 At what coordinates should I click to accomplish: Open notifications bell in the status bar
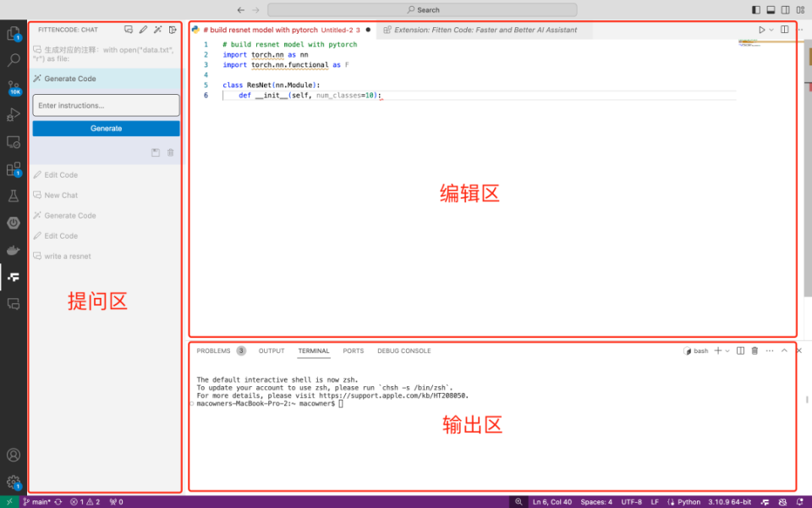click(799, 502)
